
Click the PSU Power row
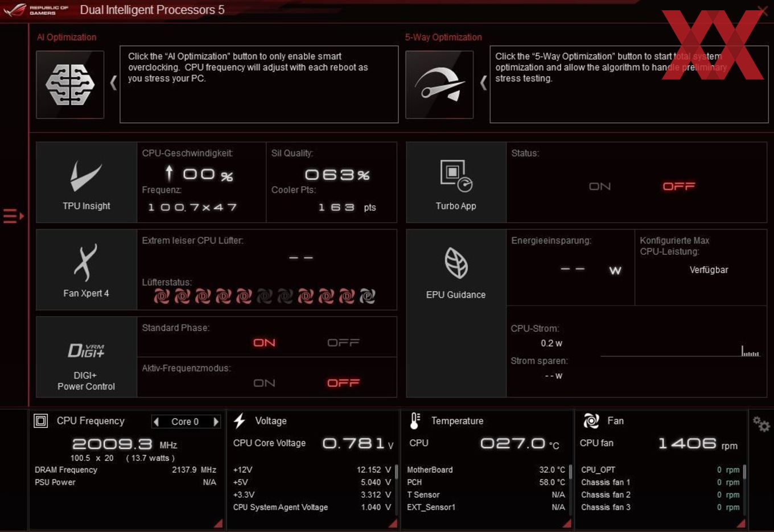coord(126,482)
